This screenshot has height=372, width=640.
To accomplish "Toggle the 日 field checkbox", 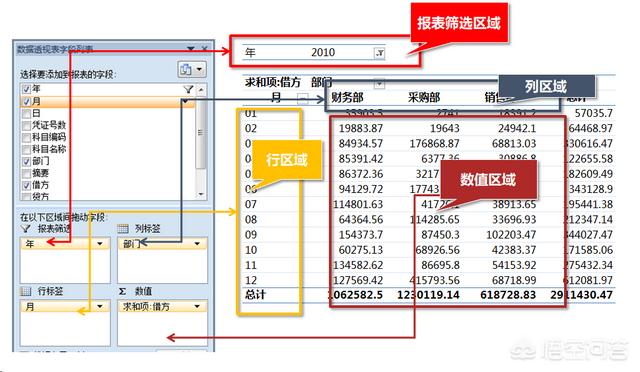I will 27,113.
